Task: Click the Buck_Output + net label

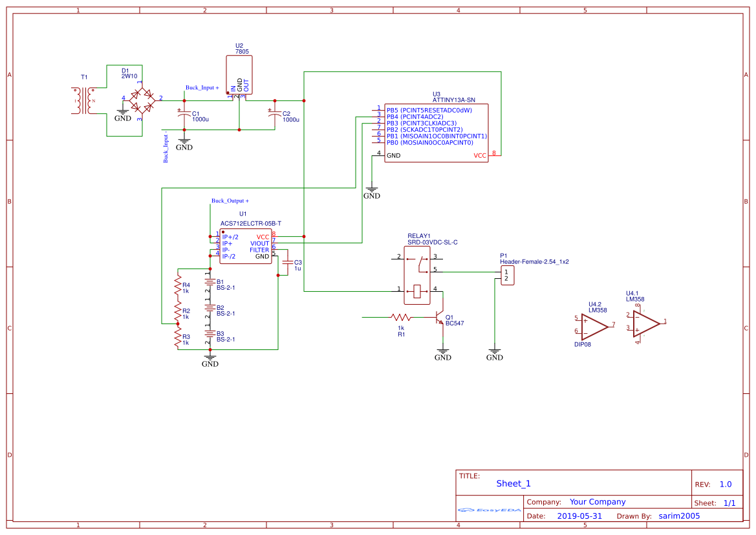Action: 230,201
